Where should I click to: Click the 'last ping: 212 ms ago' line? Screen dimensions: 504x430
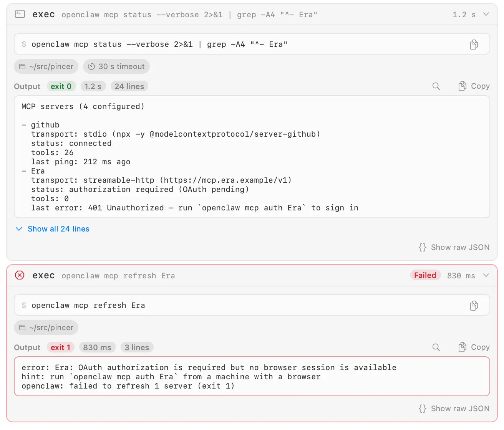[81, 162]
